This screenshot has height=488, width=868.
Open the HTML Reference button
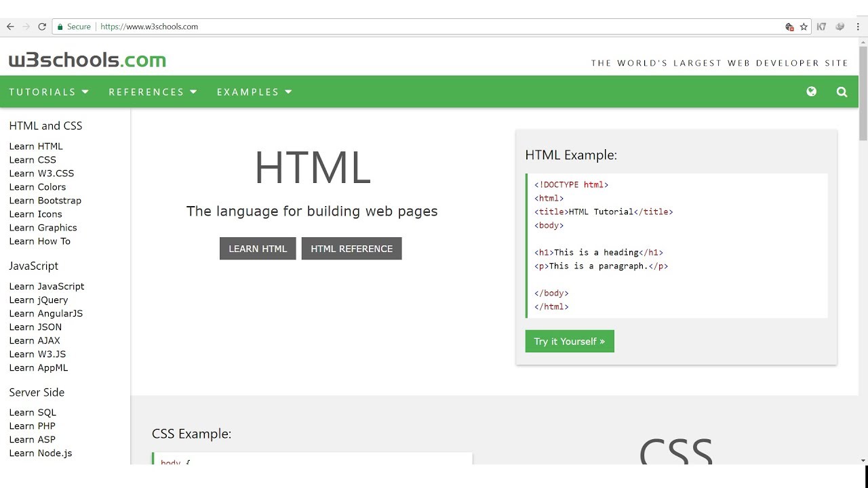click(x=352, y=249)
